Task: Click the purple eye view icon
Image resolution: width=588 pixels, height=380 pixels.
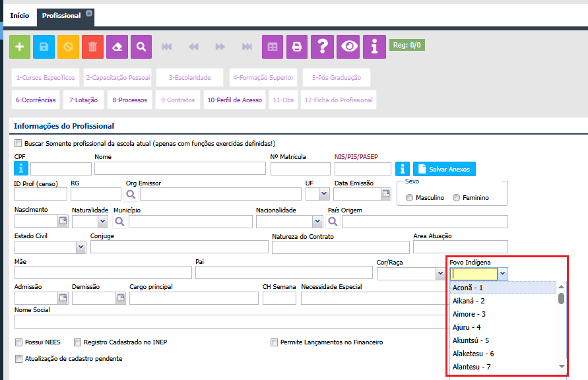Action: (348, 47)
